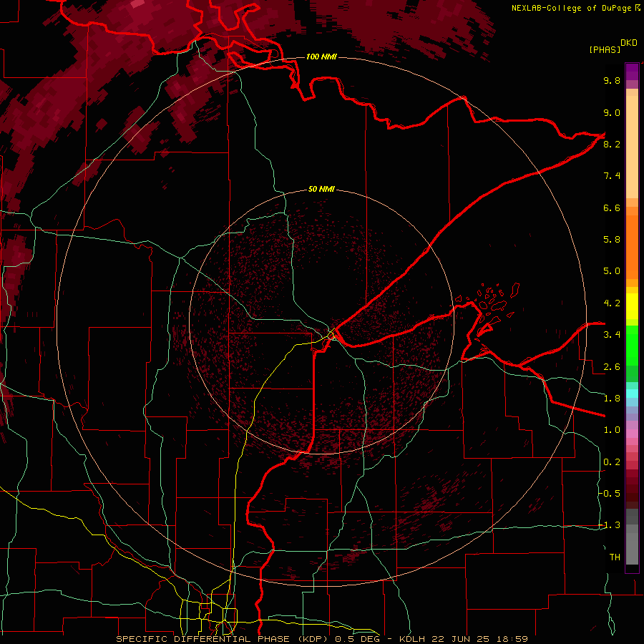
Task: Click the -0.5 scale value
Action: (x=610, y=494)
